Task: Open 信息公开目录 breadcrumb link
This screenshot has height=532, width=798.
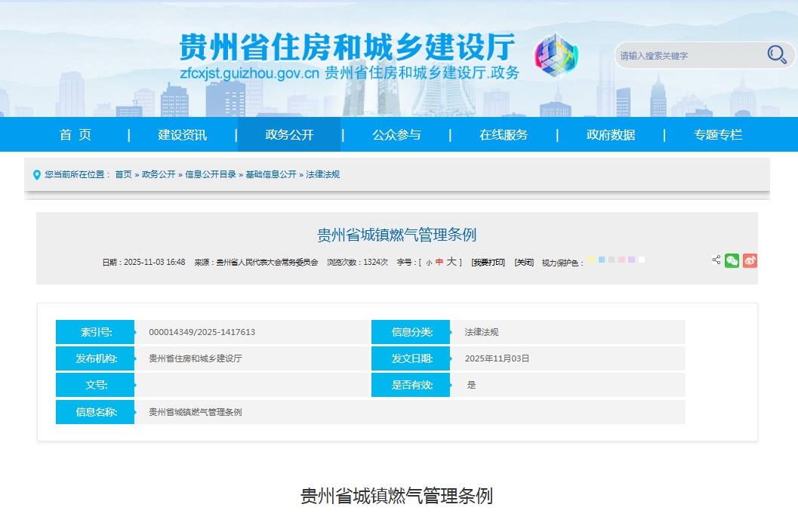Action: [x=211, y=174]
